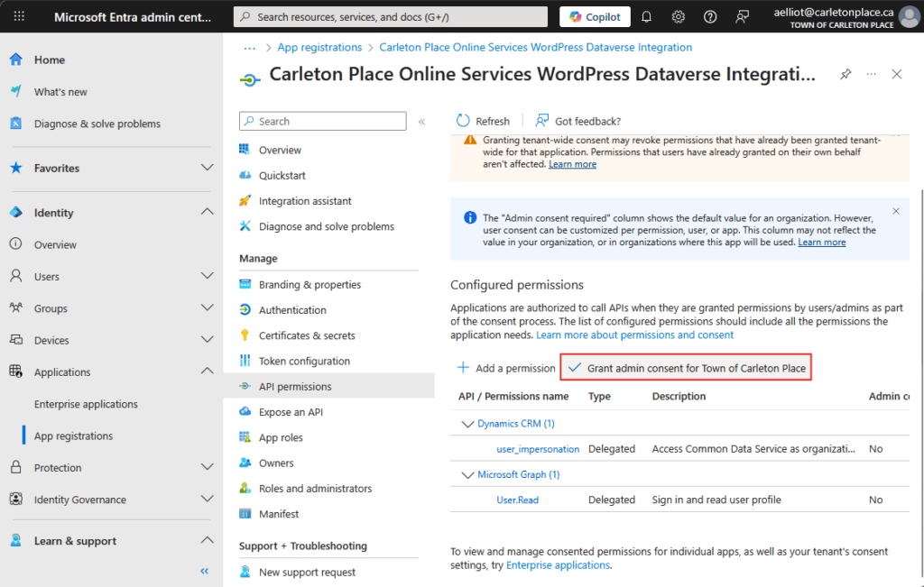Click the resource menu Search field

point(323,122)
